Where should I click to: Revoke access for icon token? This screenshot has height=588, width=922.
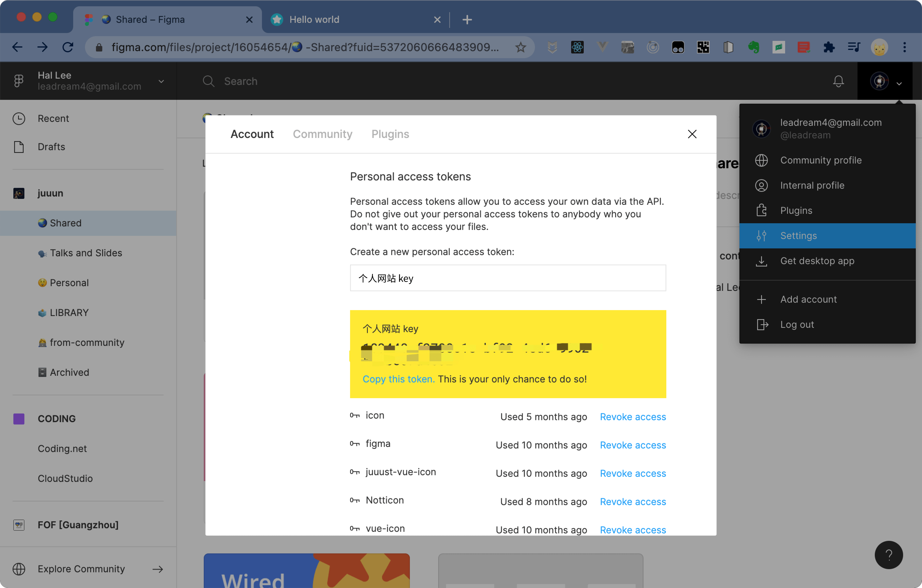click(x=633, y=417)
